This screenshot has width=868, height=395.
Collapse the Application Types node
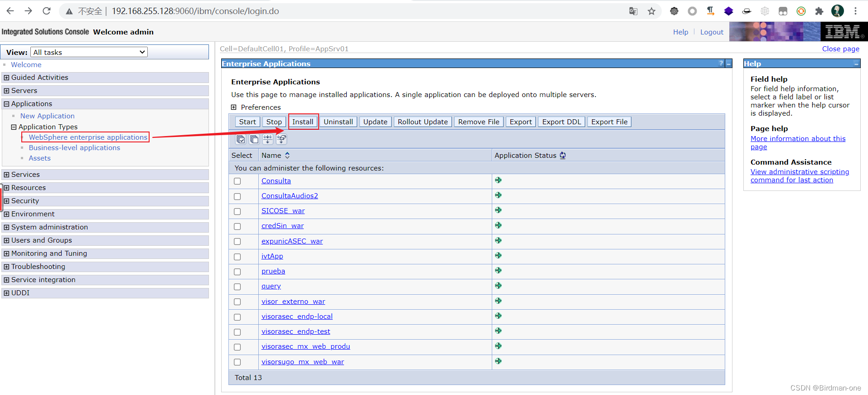[x=14, y=127]
